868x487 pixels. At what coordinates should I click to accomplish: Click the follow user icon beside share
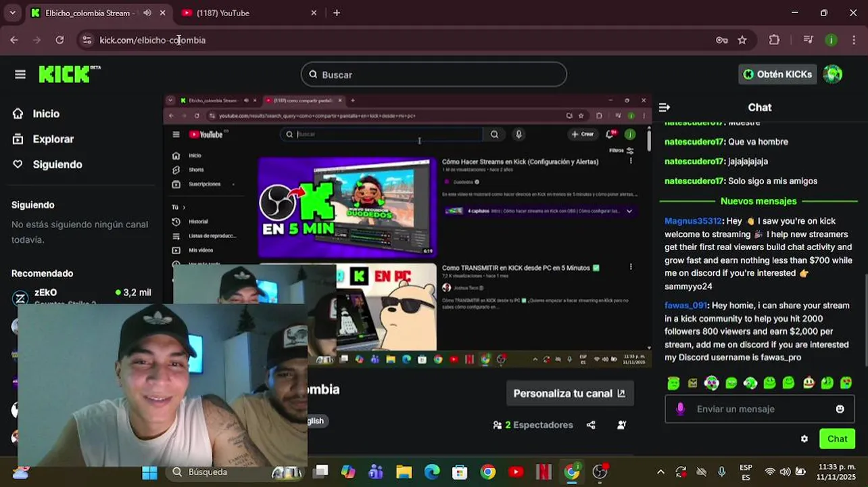(x=621, y=425)
